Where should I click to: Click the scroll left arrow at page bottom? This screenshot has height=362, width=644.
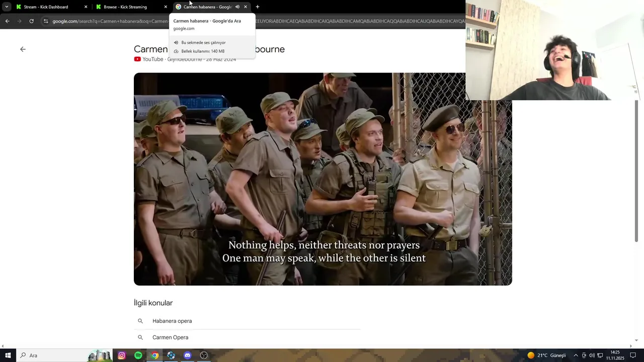[3, 346]
